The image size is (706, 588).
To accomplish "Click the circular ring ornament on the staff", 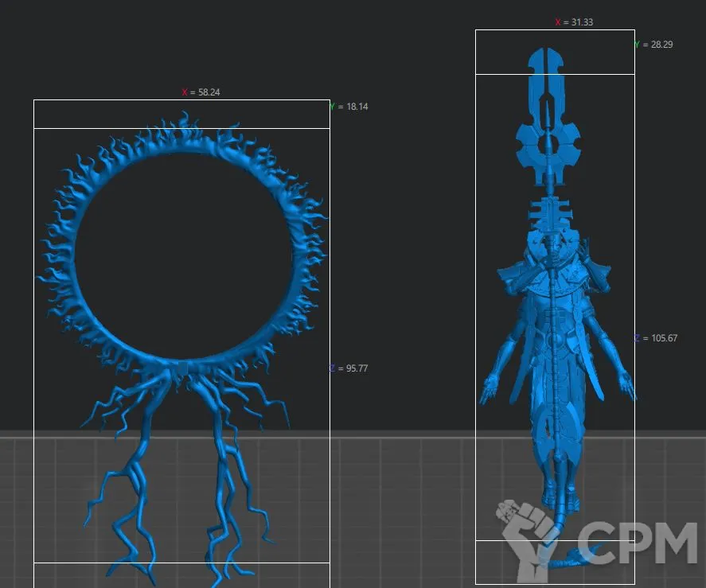I will click(548, 146).
